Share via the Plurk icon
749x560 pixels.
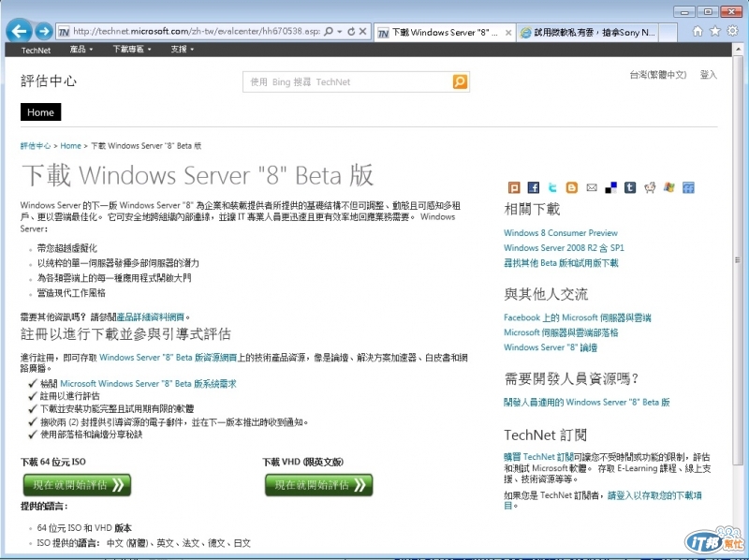[x=514, y=188]
